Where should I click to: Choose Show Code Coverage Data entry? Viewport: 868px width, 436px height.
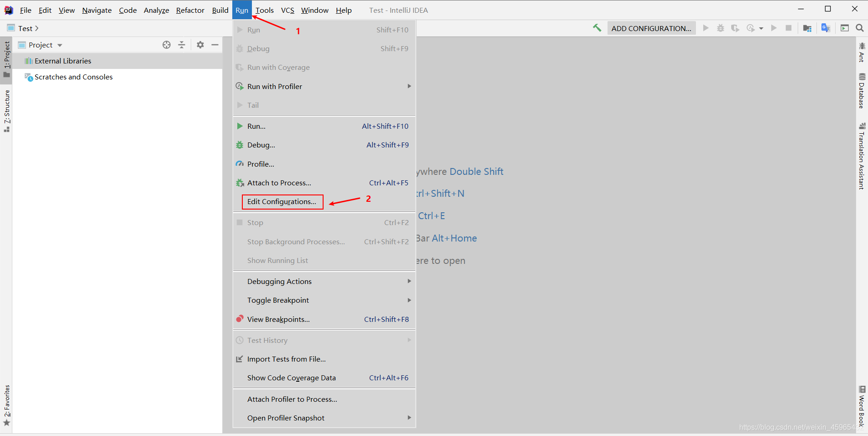coord(324,378)
